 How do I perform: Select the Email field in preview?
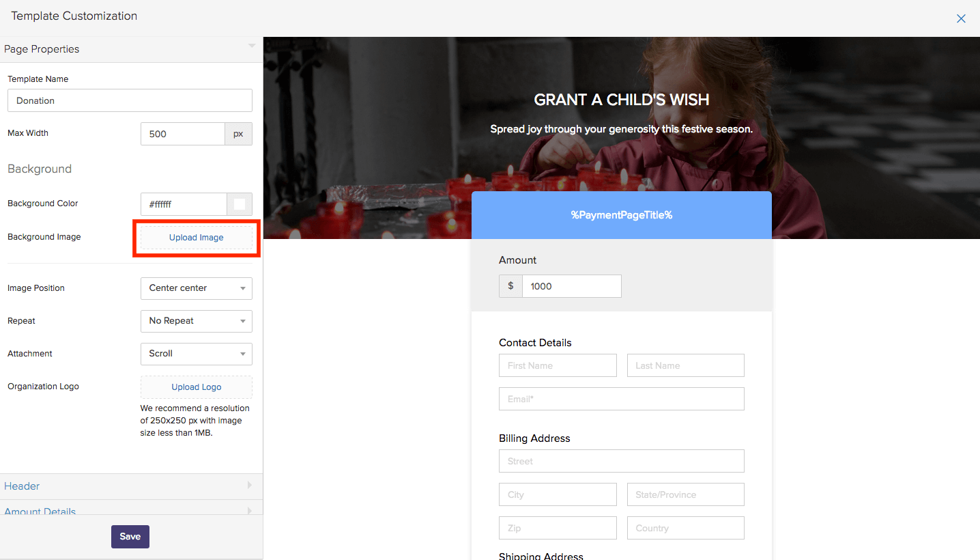click(621, 399)
